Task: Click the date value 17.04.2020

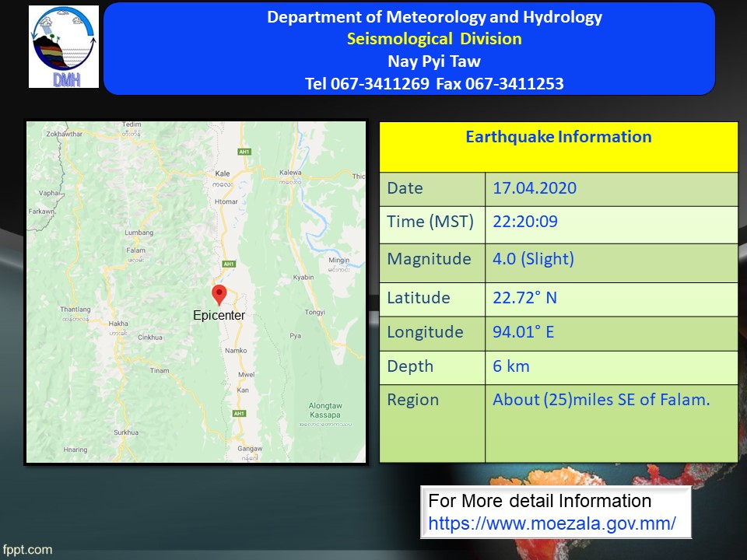Action: [535, 188]
